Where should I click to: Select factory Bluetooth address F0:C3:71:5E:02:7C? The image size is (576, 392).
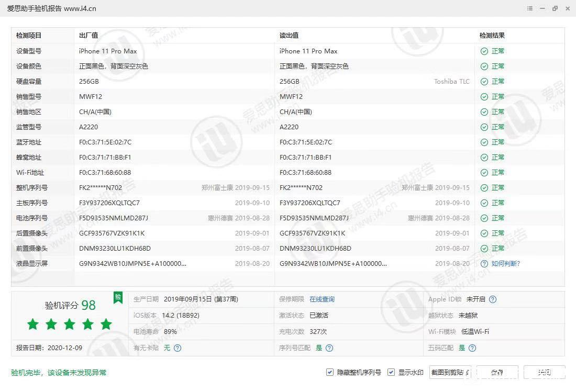105,142
